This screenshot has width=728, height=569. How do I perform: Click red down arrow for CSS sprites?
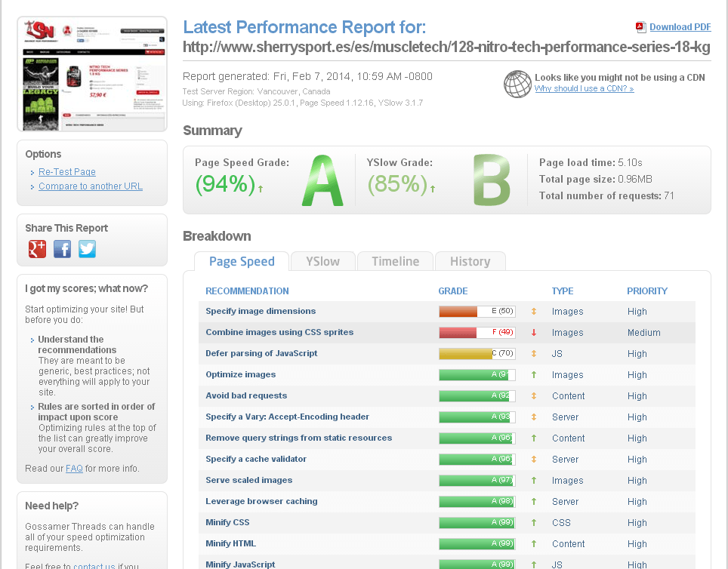click(x=534, y=332)
